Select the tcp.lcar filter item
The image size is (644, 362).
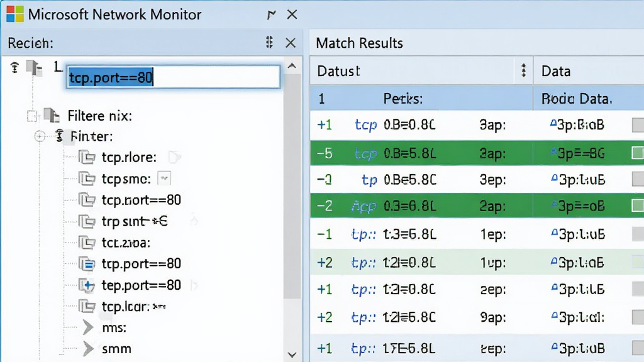coord(133,307)
